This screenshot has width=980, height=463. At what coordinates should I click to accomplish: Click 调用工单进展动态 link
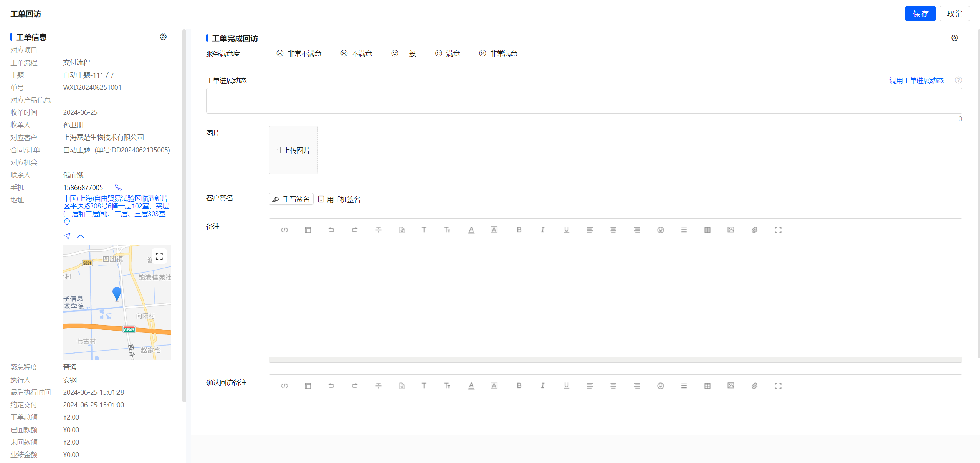click(x=916, y=81)
